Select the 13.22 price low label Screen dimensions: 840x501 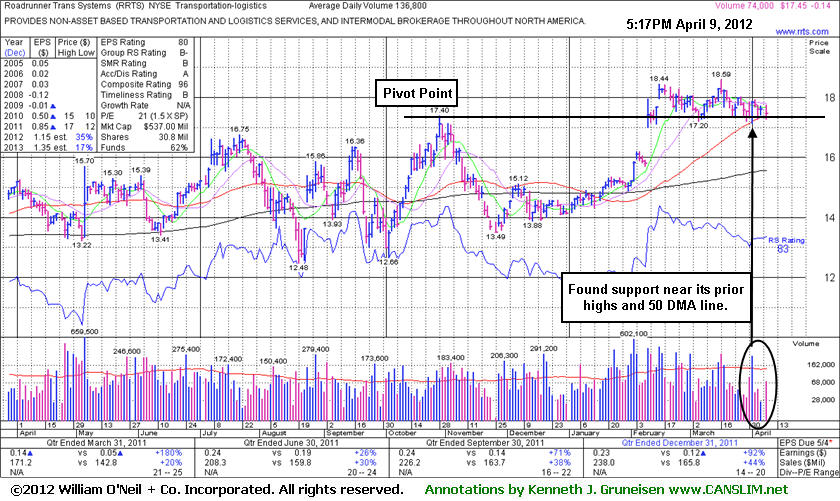click(x=81, y=245)
